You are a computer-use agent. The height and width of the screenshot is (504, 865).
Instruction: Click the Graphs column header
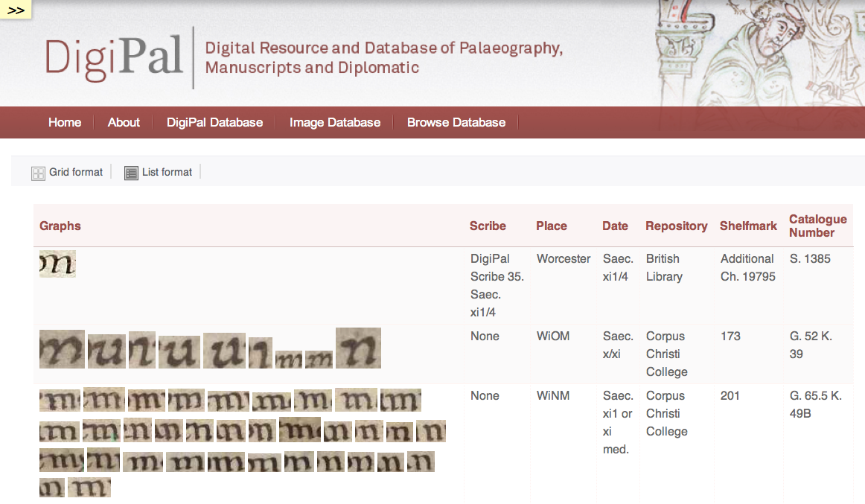[60, 226]
